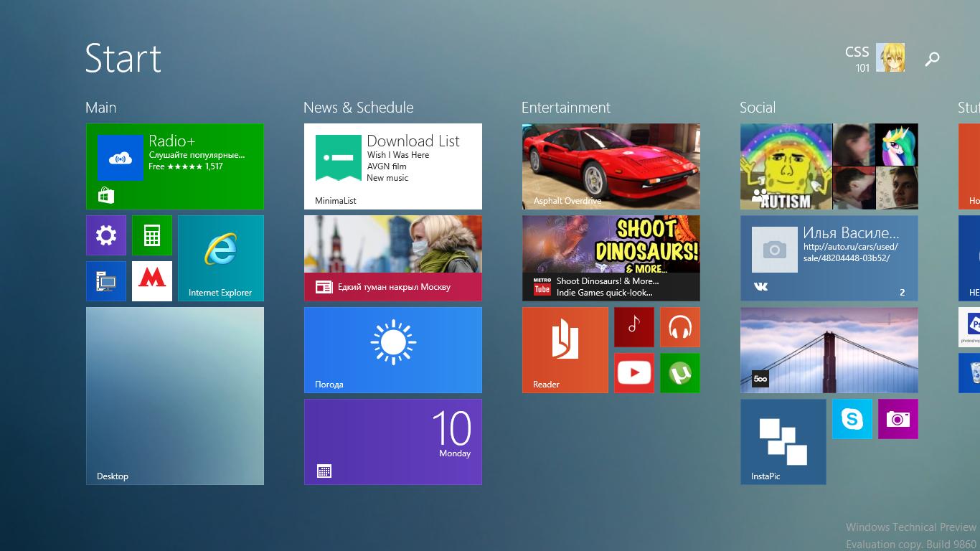Open the Internet Explorer tile
980x551 pixels.
(221, 258)
